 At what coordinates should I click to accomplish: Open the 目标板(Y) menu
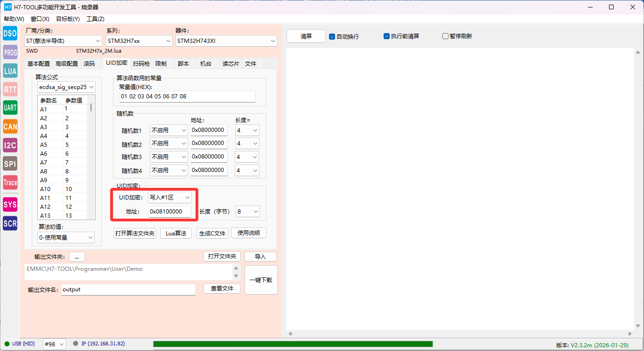pyautogui.click(x=68, y=19)
